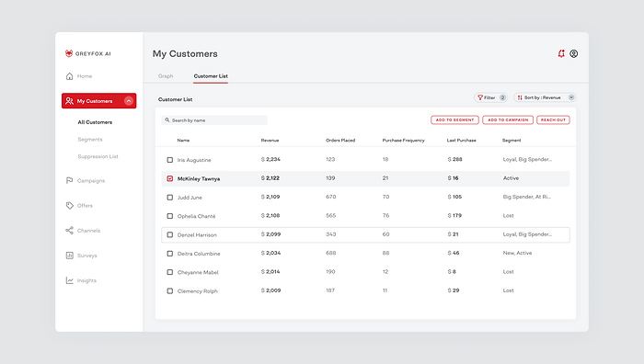Screen dimensions: 644x364
Task: Select the Cheyanne Mabel checkbox
Action: (x=169, y=272)
